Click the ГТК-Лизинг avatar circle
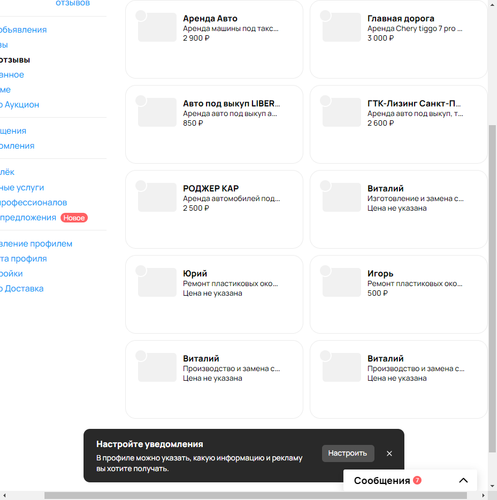The image size is (497, 500). [x=325, y=100]
